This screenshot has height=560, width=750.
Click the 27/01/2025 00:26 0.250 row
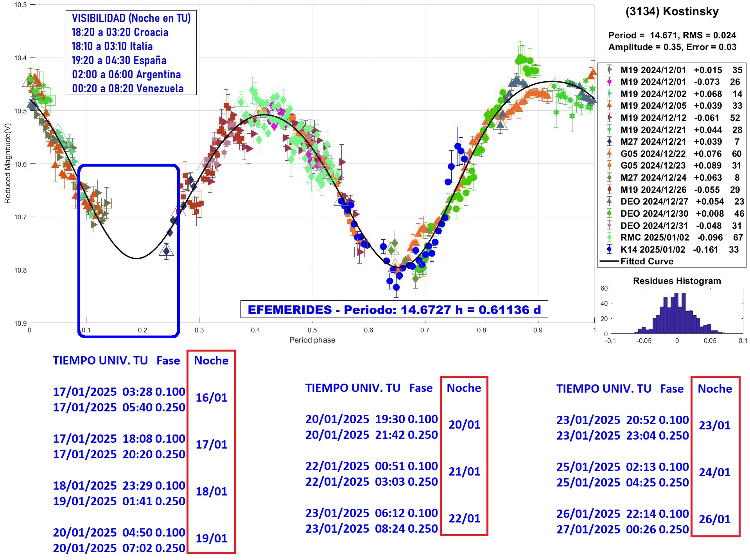[x=623, y=529]
